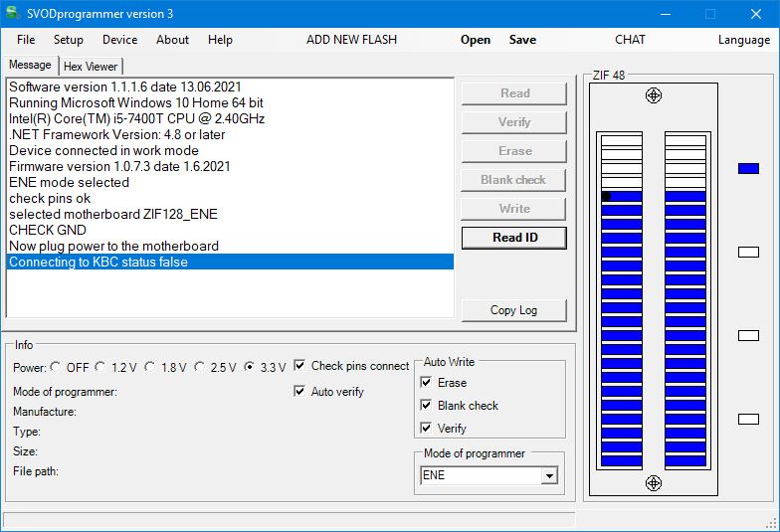Click the black pin-1 dot on ZIF socket
Viewport: 780px width, 532px height.
coord(606,197)
